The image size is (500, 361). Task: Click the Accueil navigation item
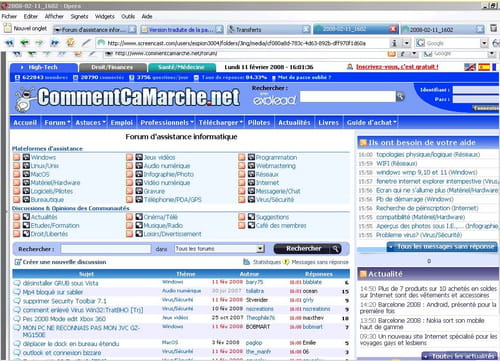click(25, 123)
